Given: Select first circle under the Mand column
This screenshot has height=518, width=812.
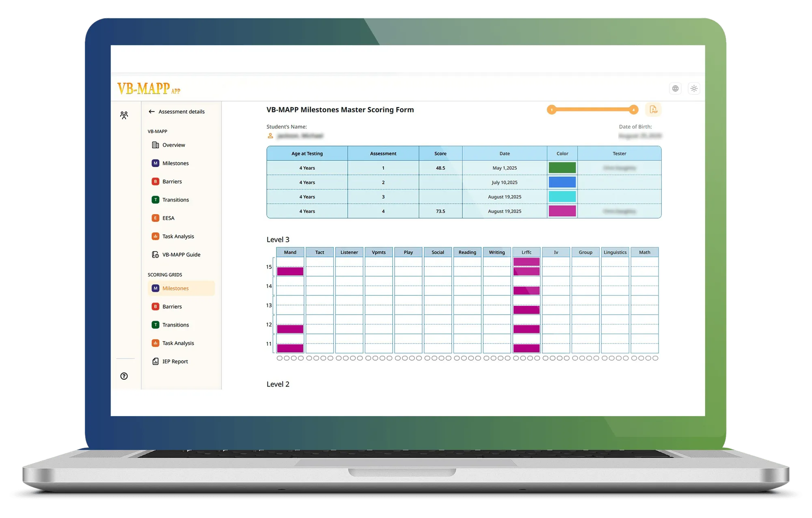Looking at the screenshot, I should coord(279,358).
